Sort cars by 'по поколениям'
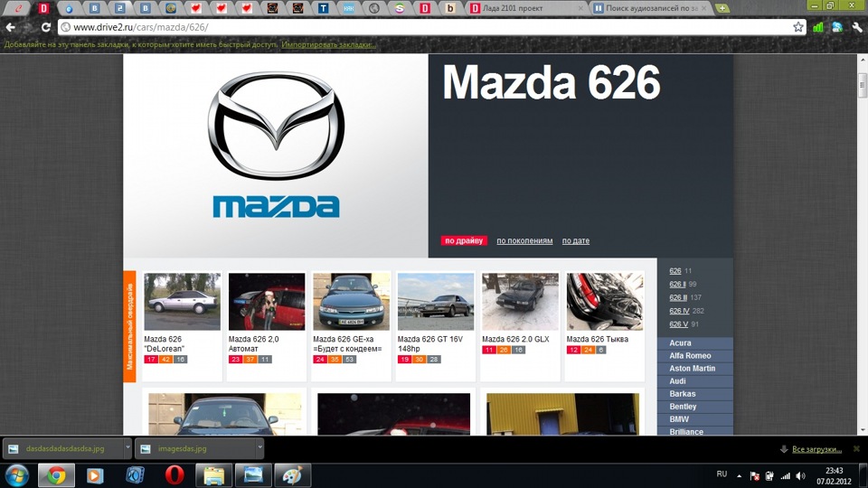868x488 pixels. point(524,240)
